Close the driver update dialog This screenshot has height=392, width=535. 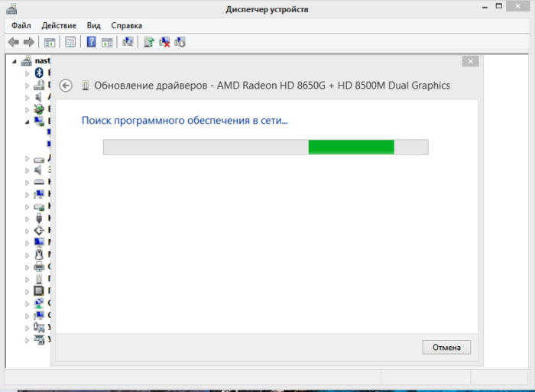click(x=471, y=61)
